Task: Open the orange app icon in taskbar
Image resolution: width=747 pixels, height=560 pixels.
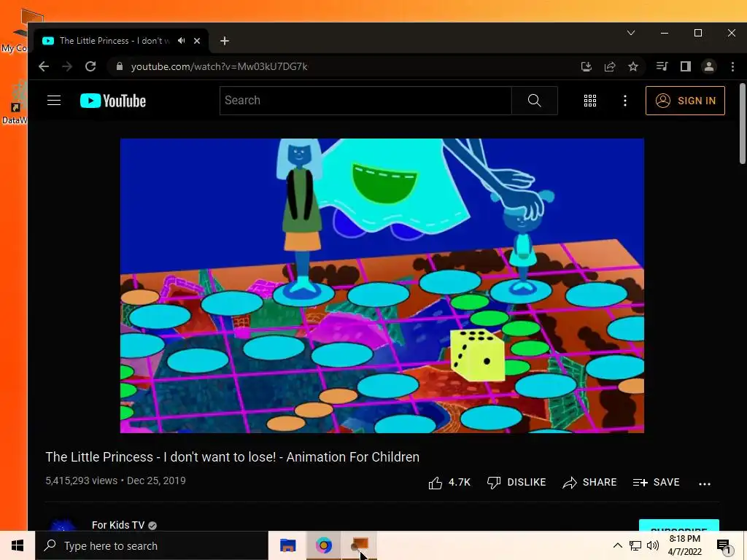Action: click(360, 545)
